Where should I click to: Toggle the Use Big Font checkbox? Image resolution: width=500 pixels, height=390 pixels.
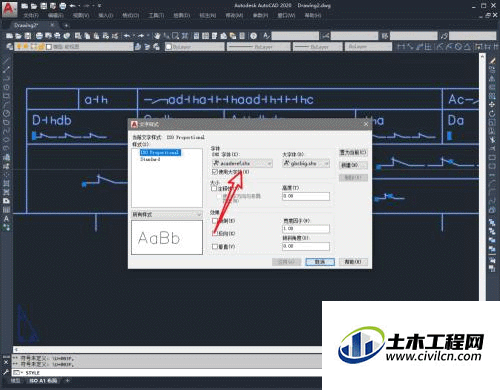215,172
